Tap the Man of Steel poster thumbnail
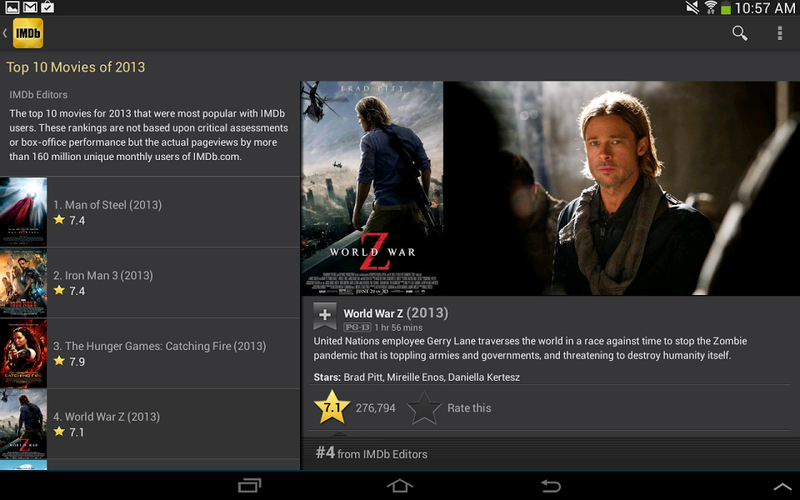 pyautogui.click(x=23, y=212)
